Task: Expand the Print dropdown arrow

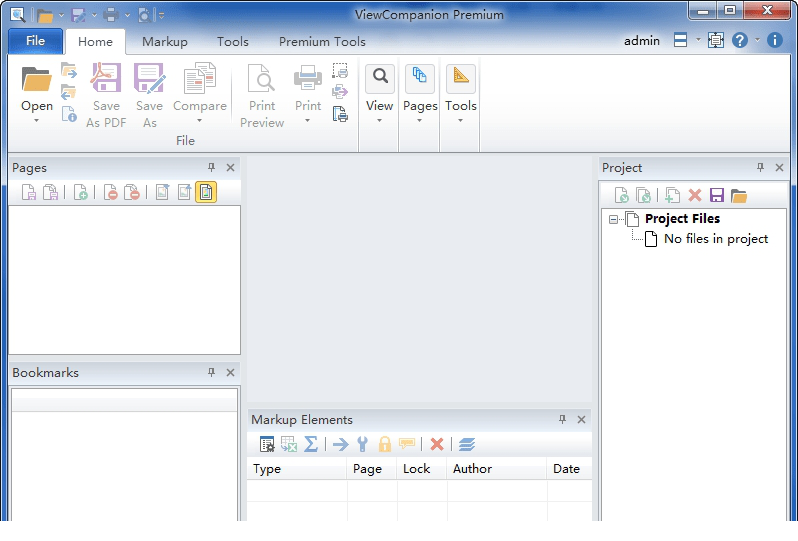Action: coord(307,121)
